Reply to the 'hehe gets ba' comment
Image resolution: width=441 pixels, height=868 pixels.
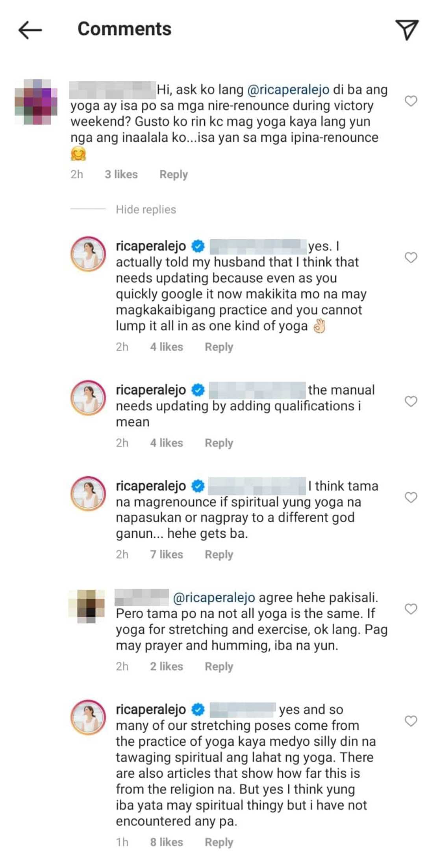[x=219, y=555]
